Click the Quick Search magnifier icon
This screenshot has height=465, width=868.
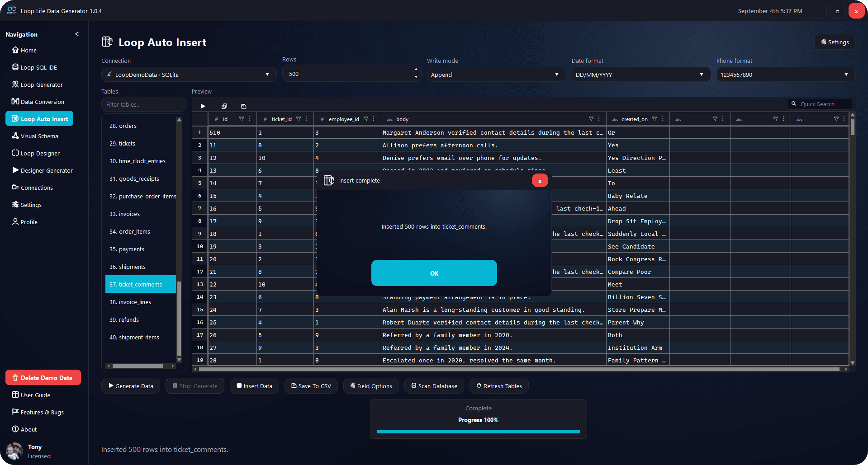794,104
